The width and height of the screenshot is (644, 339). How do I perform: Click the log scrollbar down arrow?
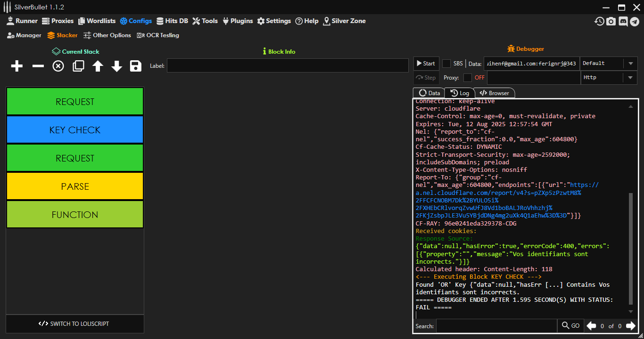point(631,312)
